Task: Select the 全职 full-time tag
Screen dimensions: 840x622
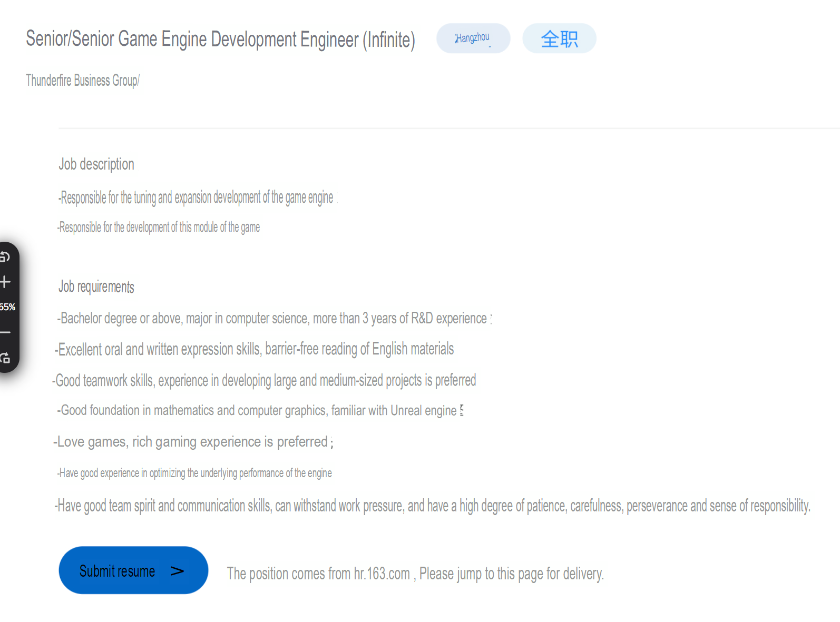Action: click(x=559, y=38)
